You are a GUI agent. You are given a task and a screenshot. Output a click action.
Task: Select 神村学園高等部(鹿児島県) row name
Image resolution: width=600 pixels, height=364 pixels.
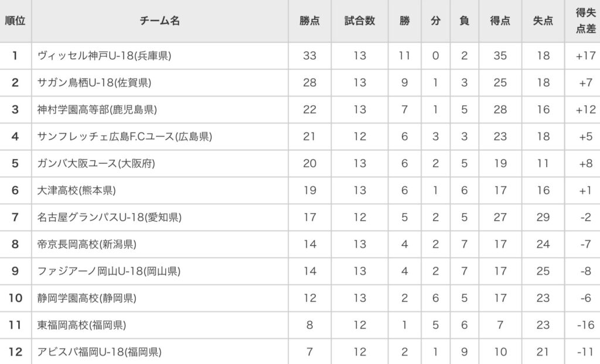97,110
